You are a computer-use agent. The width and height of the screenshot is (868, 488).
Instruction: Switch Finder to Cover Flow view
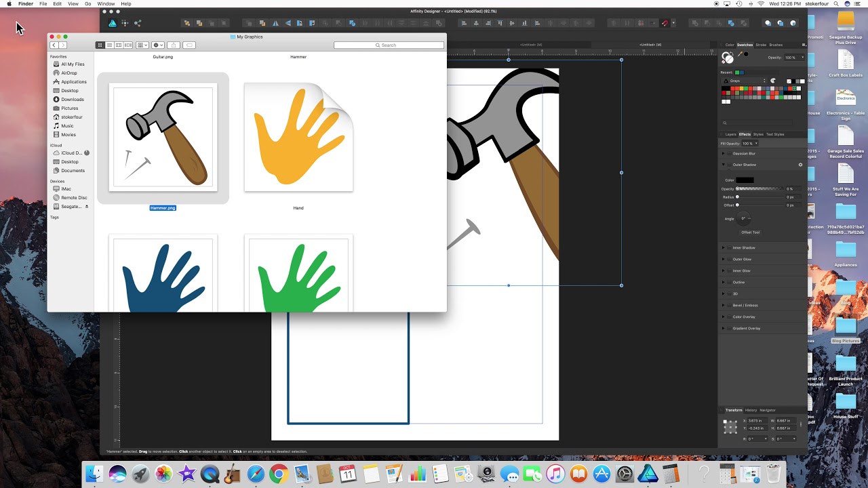[127, 45]
